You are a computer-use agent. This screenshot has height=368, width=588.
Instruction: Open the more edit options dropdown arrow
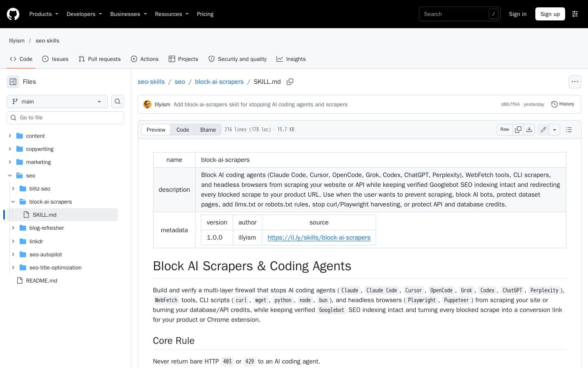pos(555,130)
